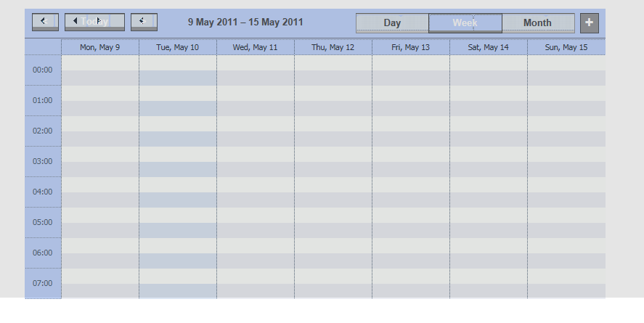Click the 06:00 time label

coord(43,253)
